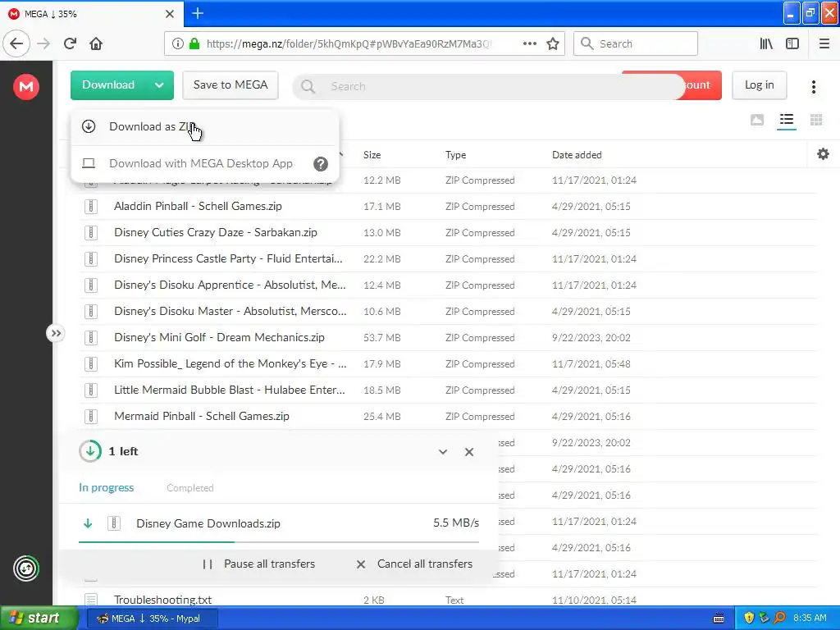
Task: Open Download button dropdown arrow
Action: 159,85
